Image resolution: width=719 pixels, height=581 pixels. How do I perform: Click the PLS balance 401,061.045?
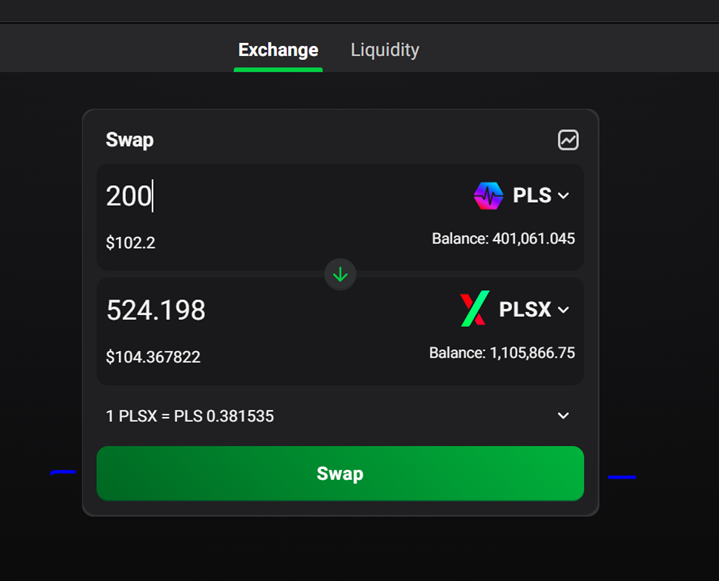pos(503,238)
